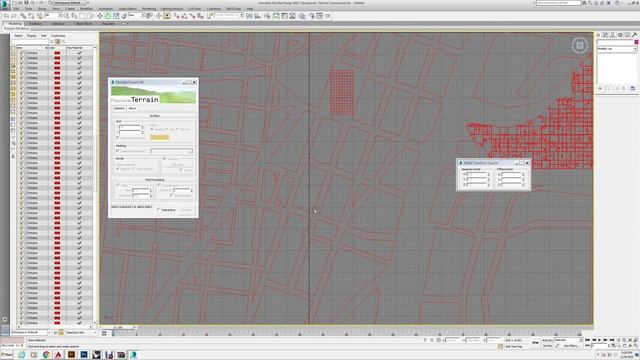Click the Render Production teapot icon

point(328,16)
